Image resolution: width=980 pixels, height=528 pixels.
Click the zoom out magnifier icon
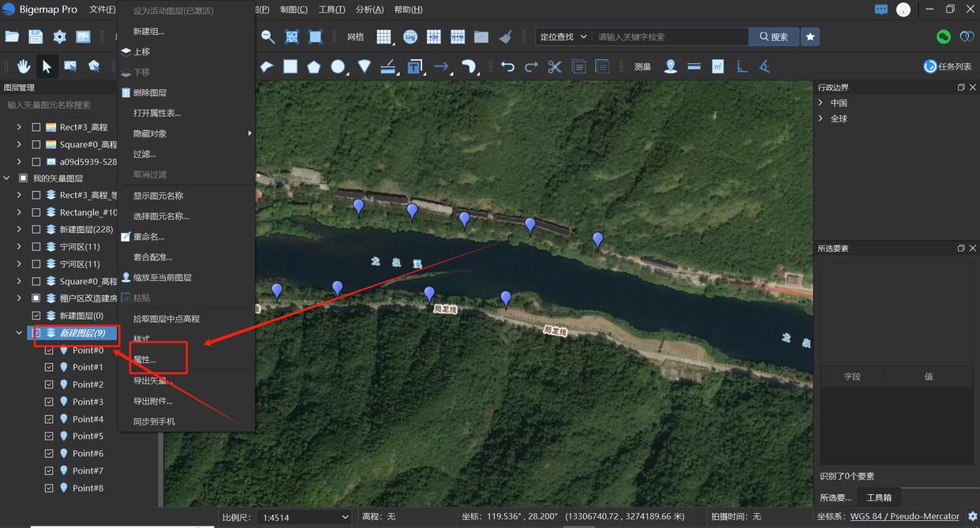pos(268,36)
